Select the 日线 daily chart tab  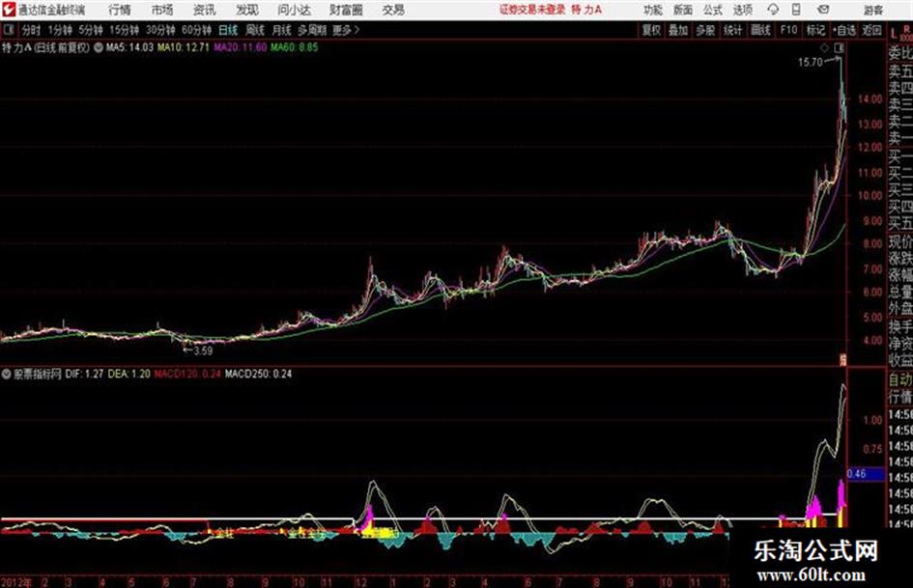(x=228, y=30)
